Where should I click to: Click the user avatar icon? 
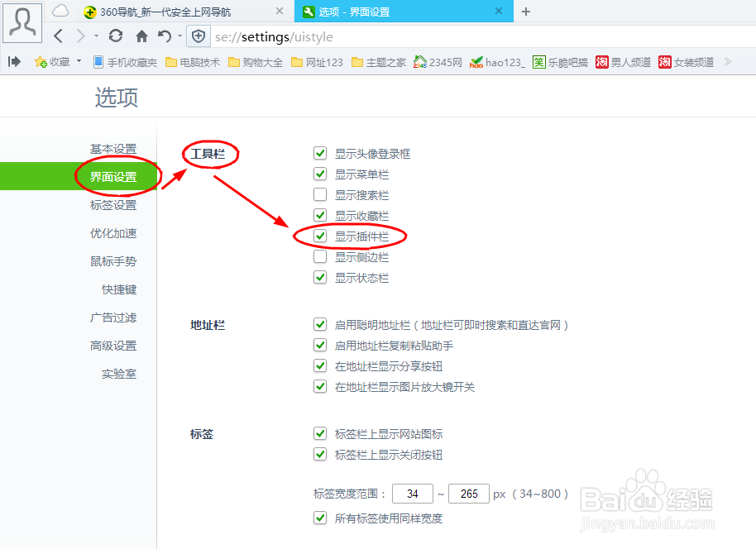22,22
